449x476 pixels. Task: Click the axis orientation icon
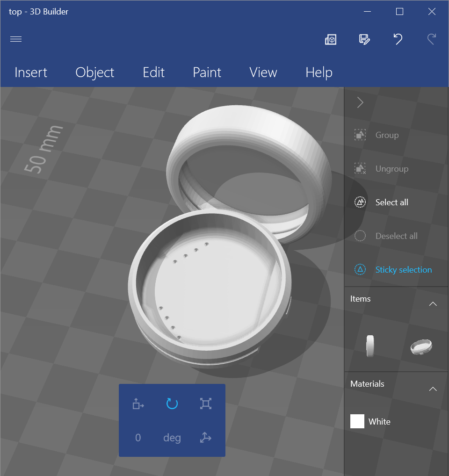click(205, 438)
